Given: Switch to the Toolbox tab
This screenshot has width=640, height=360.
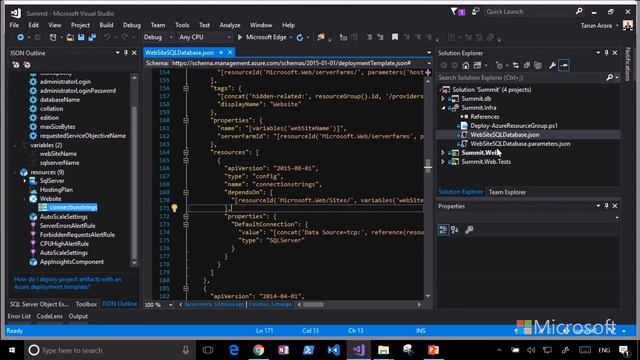Looking at the screenshot, I should point(86,304).
